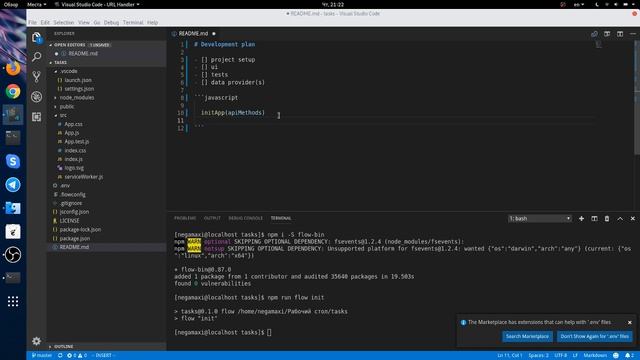Click the master branch indicator in status bar

tap(42, 356)
